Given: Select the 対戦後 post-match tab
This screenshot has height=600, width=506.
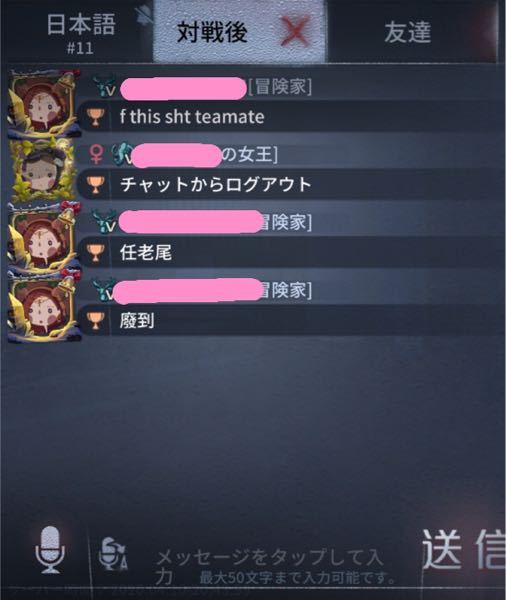Looking at the screenshot, I should pyautogui.click(x=212, y=32).
